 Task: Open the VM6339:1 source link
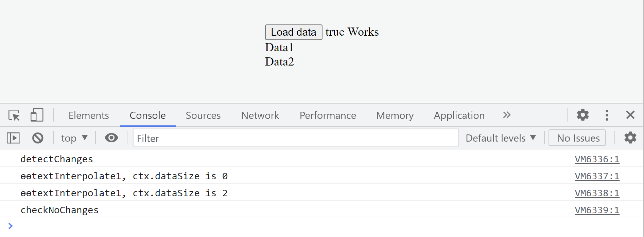(x=597, y=210)
